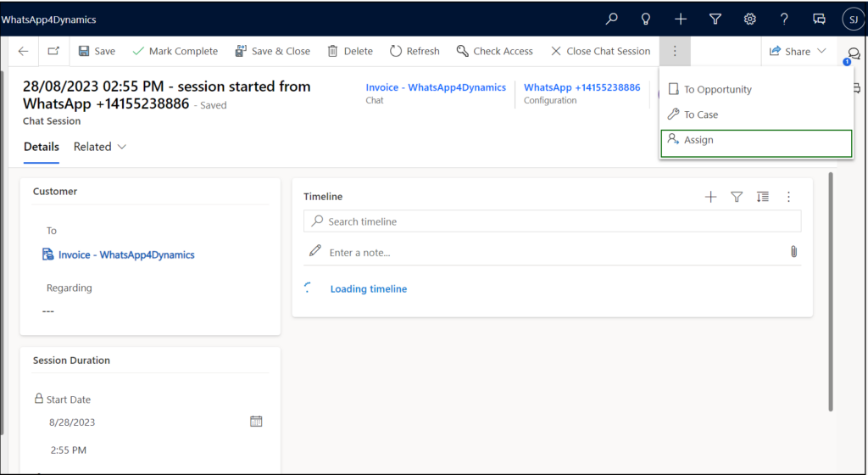Open the settings gear icon
868x475 pixels.
pyautogui.click(x=749, y=19)
